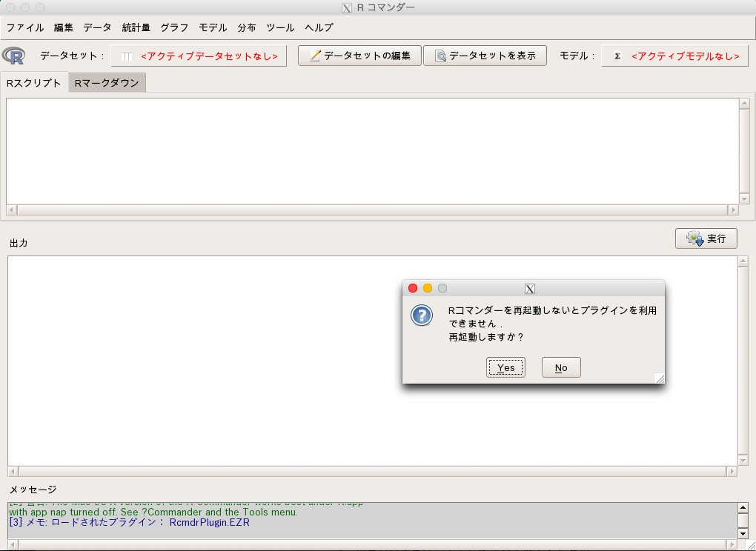
Task: Switch to the Rスクリプト tab
Action: click(x=34, y=83)
